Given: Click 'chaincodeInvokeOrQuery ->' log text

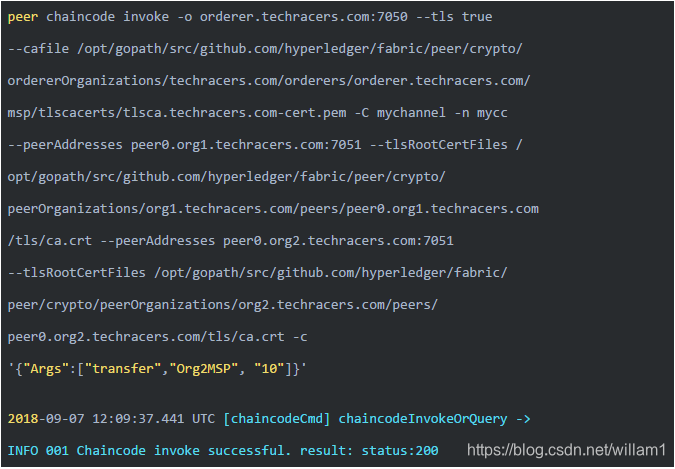Looking at the screenshot, I should (x=435, y=419).
